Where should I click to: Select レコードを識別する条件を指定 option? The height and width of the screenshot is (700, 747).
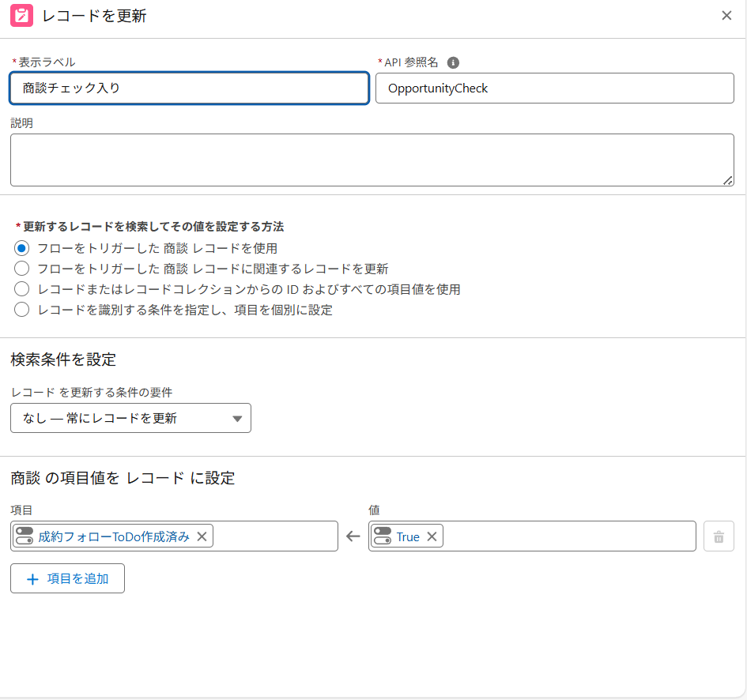(x=22, y=310)
